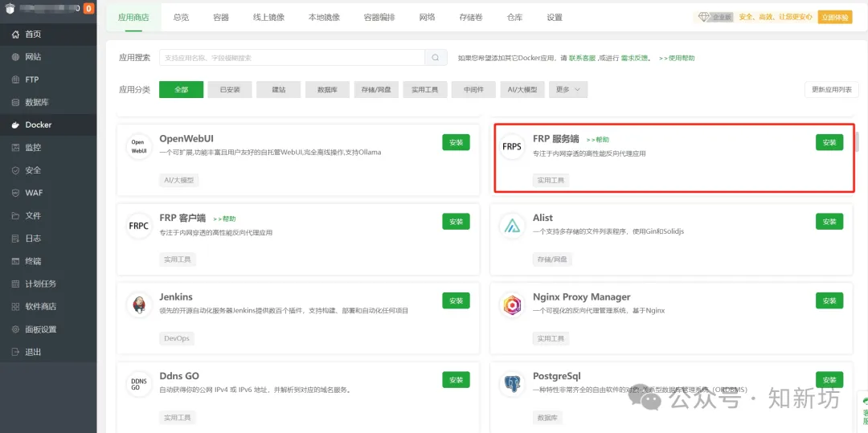
Task: Click the search magnifier icon button
Action: pos(436,58)
